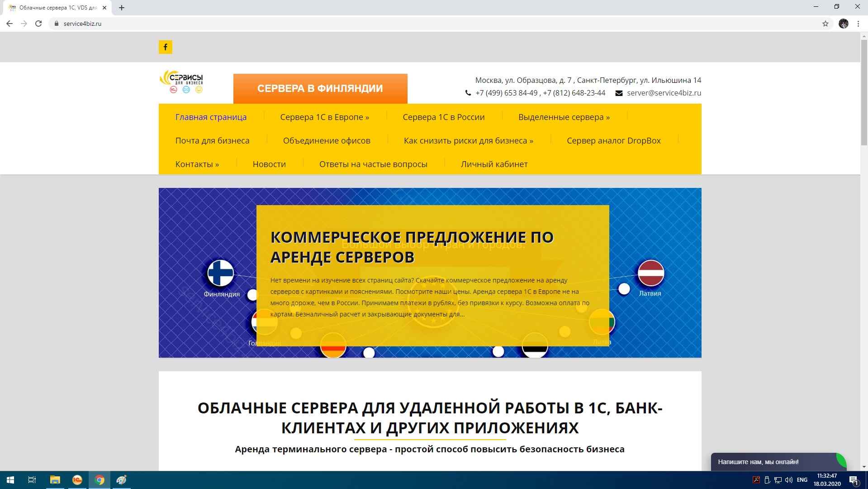Click the orange Сервера в Финляндии button
The image size is (868, 489).
(320, 89)
